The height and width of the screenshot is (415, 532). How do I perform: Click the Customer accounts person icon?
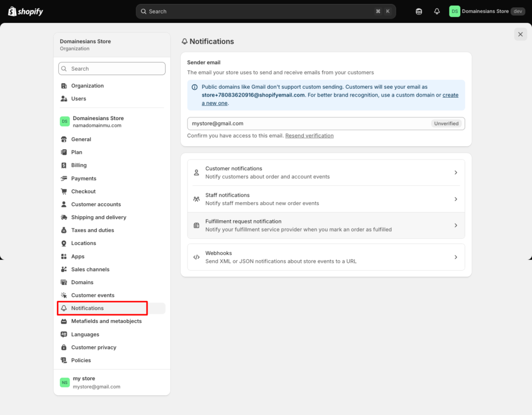[64, 204]
